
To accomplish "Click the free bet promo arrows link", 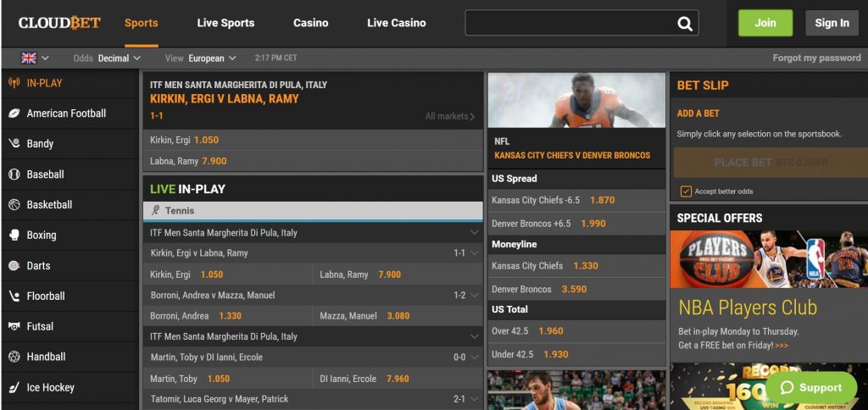I will tap(782, 346).
